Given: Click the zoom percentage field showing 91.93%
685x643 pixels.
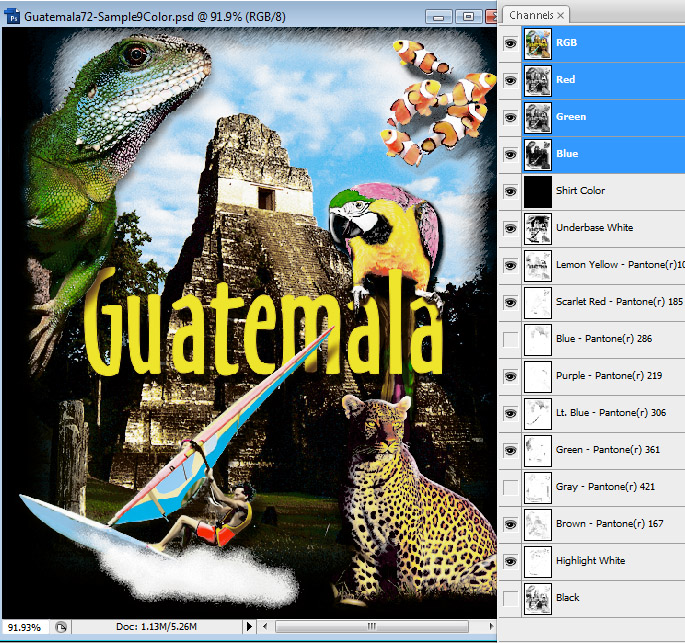Looking at the screenshot, I should [24, 627].
